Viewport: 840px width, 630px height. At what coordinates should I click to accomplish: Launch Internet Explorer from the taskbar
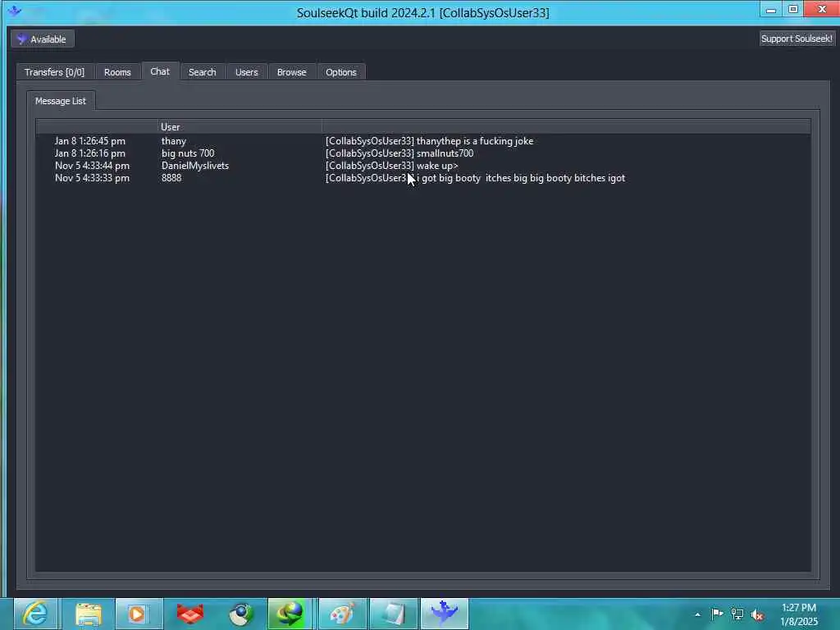coord(35,614)
